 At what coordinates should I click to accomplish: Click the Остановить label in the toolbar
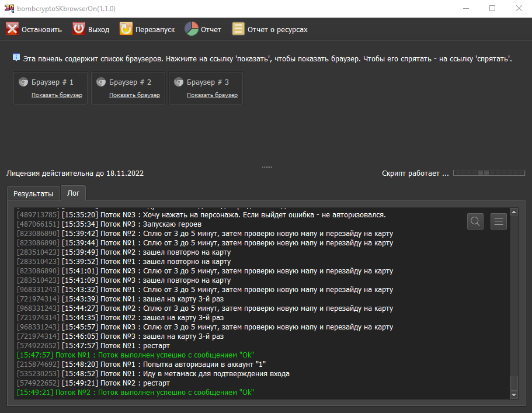tap(41, 30)
